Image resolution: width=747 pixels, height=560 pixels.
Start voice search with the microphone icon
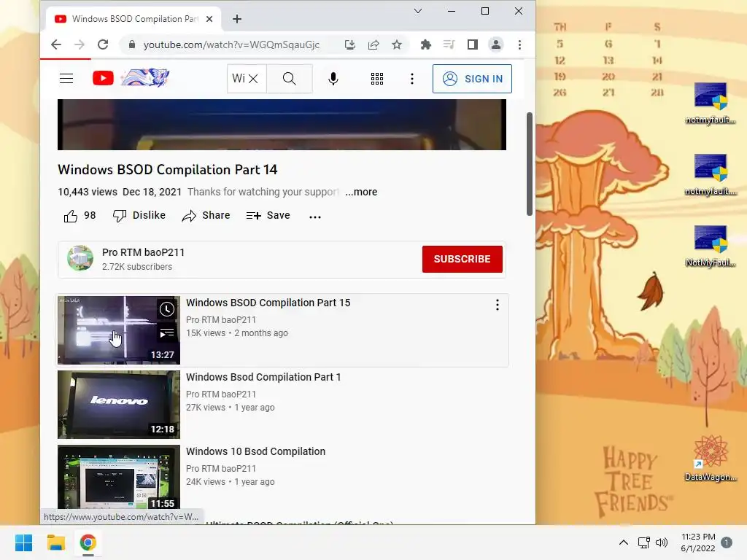pyautogui.click(x=333, y=79)
